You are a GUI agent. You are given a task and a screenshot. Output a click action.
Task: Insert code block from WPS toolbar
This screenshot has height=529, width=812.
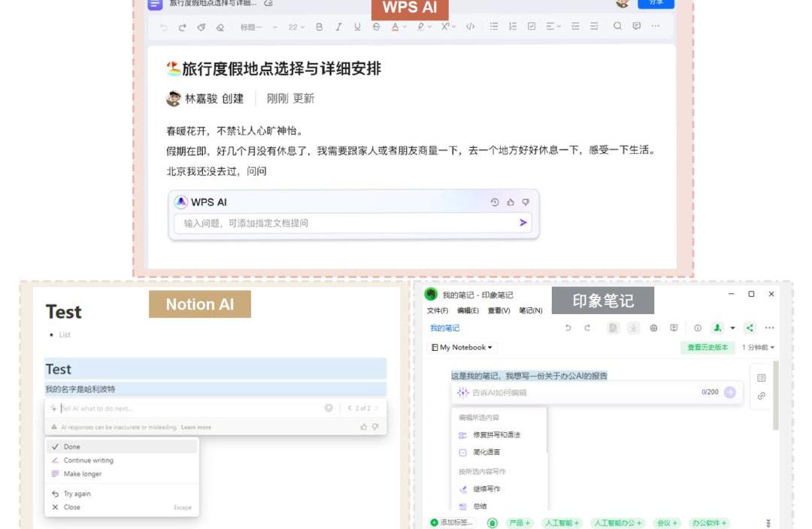tap(470, 26)
